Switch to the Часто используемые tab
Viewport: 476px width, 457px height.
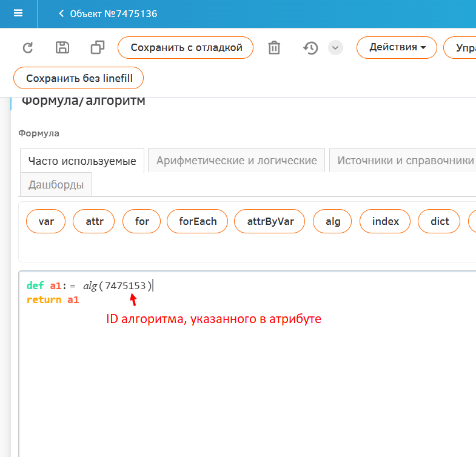tap(82, 161)
